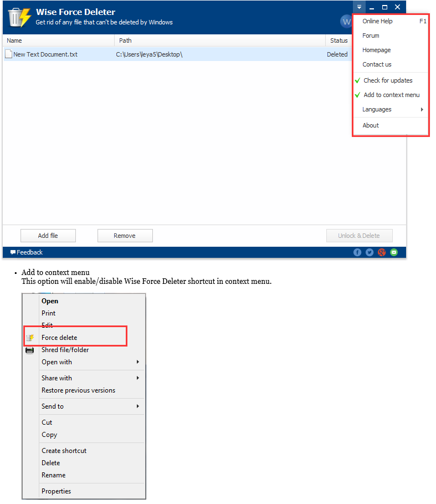Minimize the Wise Force Deleter window
This screenshot has height=504, width=436.
tap(372, 7)
